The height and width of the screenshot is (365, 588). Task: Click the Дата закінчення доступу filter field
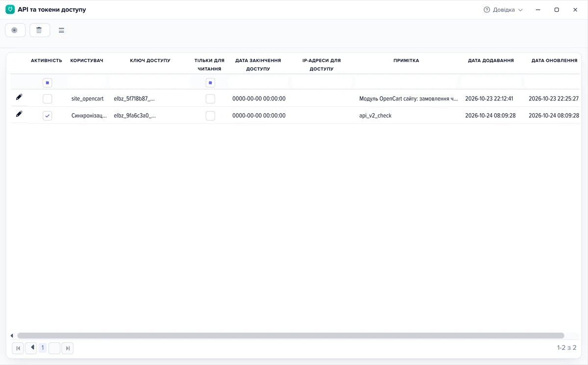coord(258,82)
